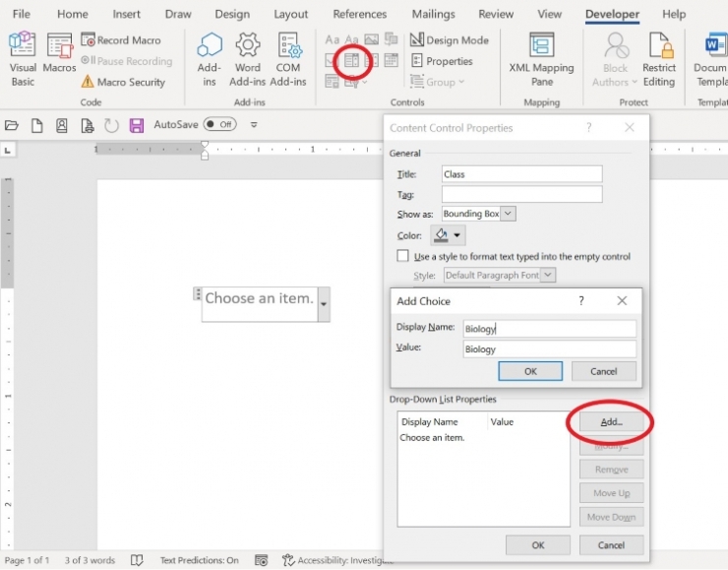This screenshot has width=728, height=570.
Task: Click OK in Add Choice dialog
Action: point(530,371)
